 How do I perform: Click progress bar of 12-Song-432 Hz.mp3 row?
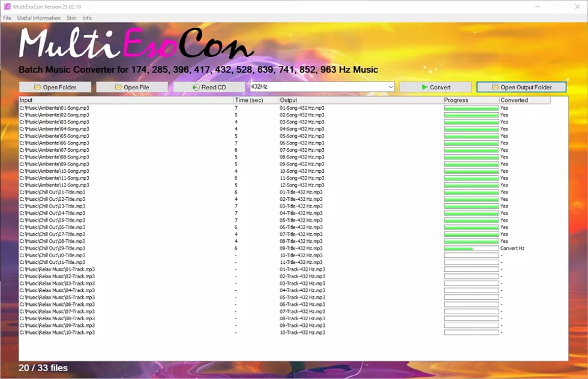click(x=472, y=185)
